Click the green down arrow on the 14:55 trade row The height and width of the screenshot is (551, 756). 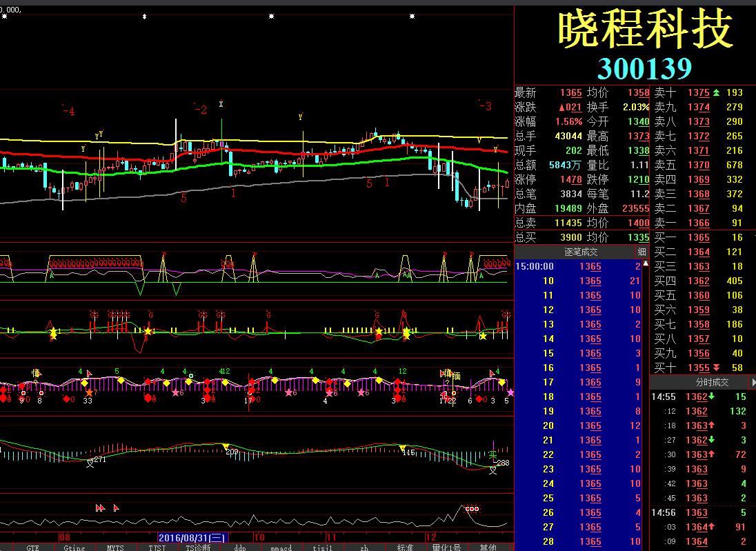(x=712, y=397)
